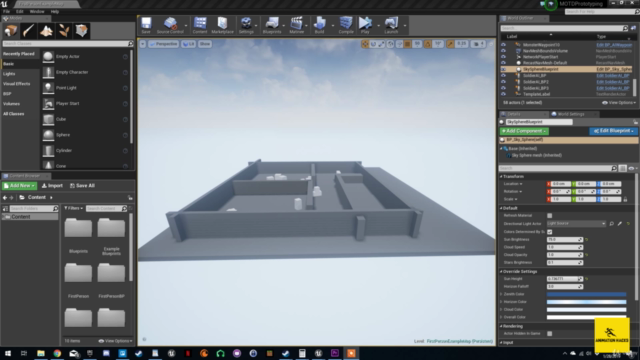Open the File menu
Image resolution: width=640 pixels, height=360 pixels.
7,11
